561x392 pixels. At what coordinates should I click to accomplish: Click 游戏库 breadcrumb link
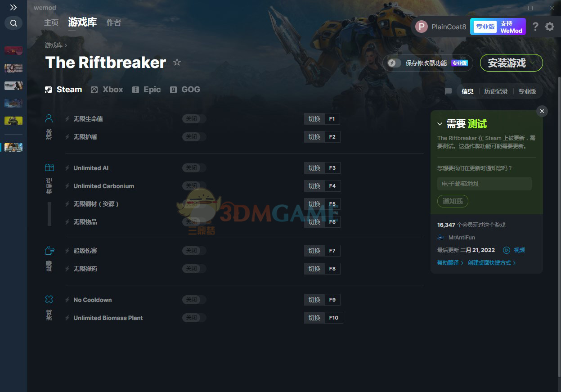54,45
